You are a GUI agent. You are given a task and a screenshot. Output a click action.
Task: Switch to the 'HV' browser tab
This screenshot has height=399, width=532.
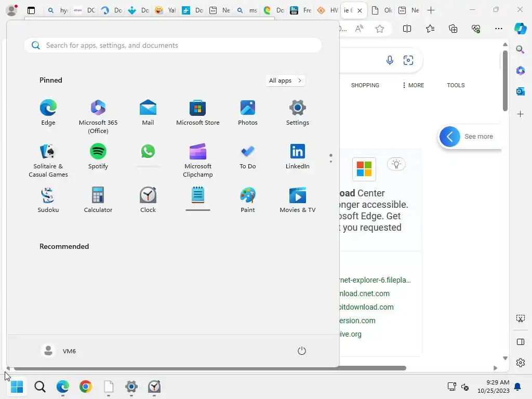tap(328, 10)
